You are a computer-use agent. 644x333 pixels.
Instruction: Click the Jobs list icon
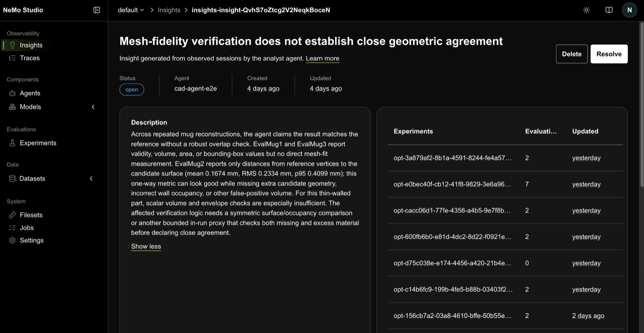(x=12, y=228)
